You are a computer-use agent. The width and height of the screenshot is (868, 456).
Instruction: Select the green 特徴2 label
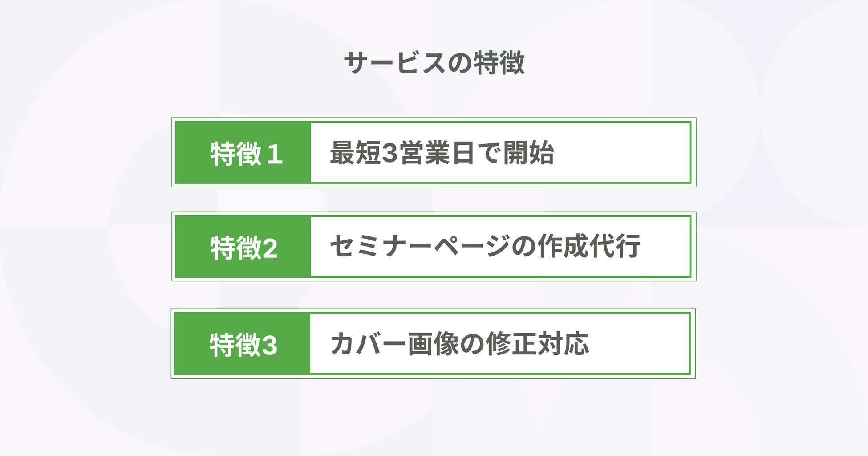[243, 247]
